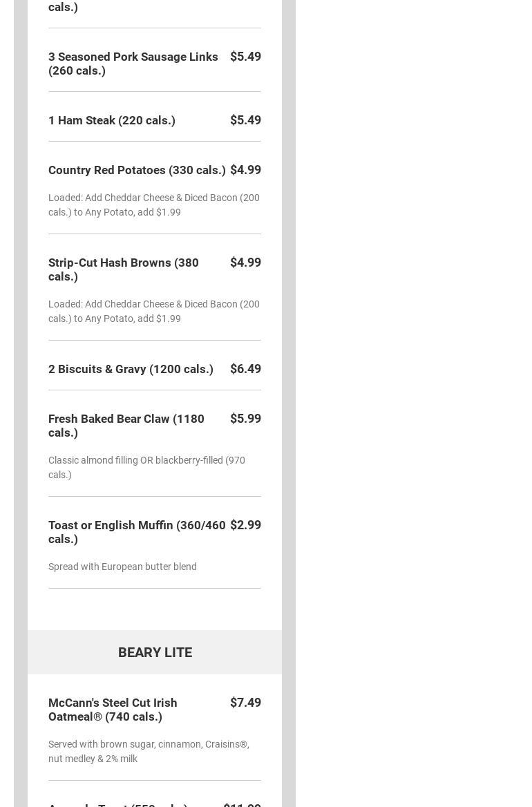Select the Strip-Cut Hash Browns item
The height and width of the screenshot is (807, 532).
(x=124, y=269)
